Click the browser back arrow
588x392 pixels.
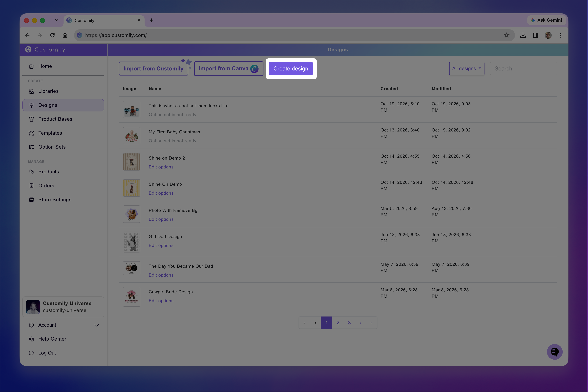(x=27, y=35)
